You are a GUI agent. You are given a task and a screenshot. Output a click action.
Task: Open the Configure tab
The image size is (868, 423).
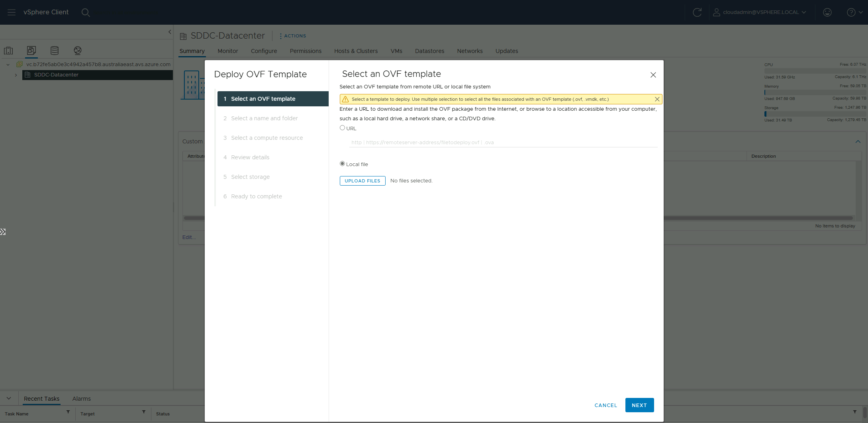coord(264,51)
